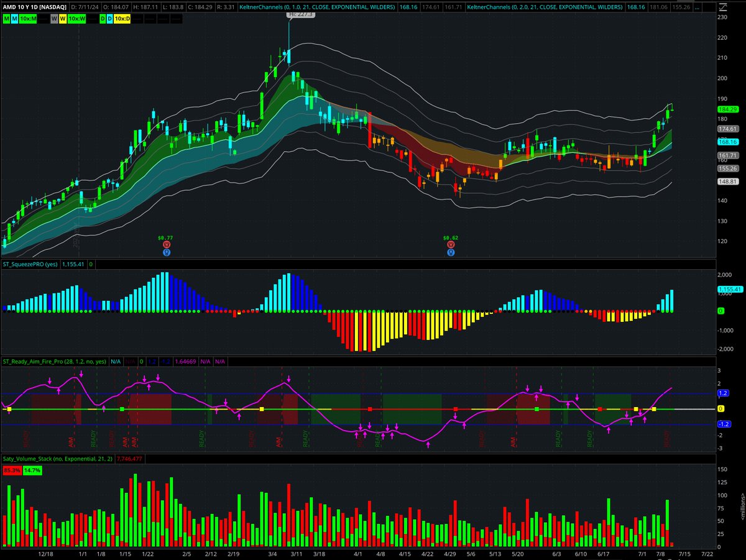The image size is (746, 560).
Task: Click the -2,000 level on squeeze axis
Action: tap(726, 349)
